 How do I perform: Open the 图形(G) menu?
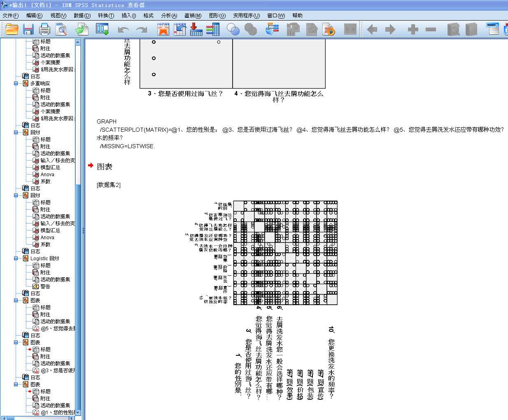(x=217, y=16)
